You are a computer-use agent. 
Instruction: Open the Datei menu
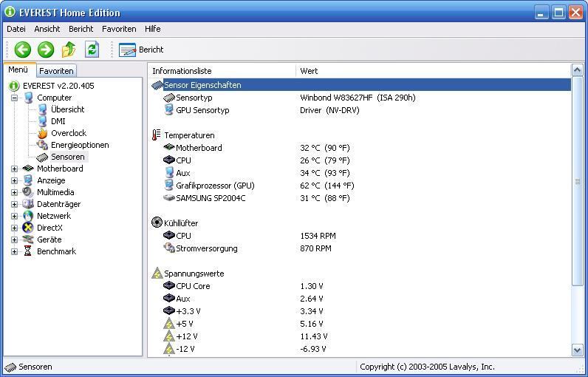click(16, 29)
